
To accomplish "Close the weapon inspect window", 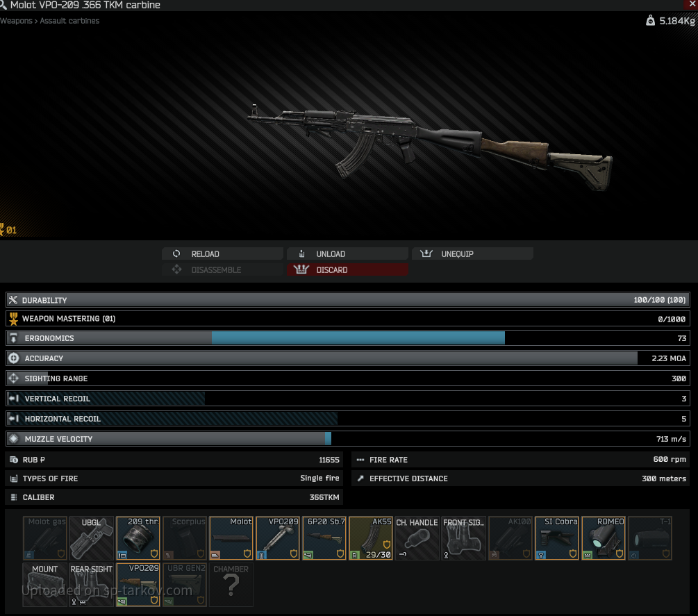I will pos(692,4).
